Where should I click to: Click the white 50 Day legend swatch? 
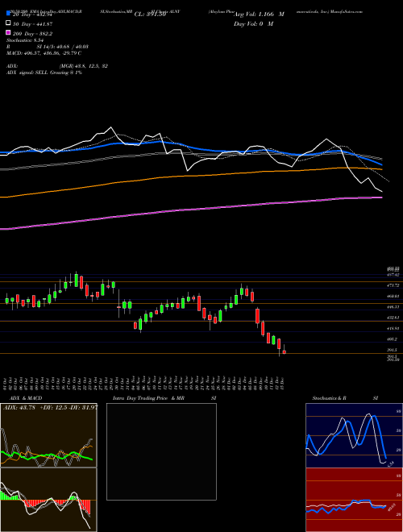click(8, 23)
